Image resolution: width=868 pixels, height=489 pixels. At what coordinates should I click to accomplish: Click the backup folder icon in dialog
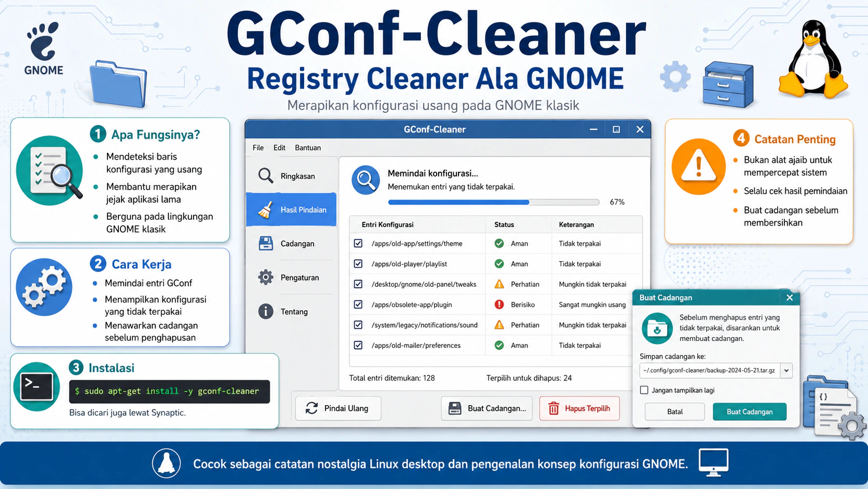pos(657,328)
